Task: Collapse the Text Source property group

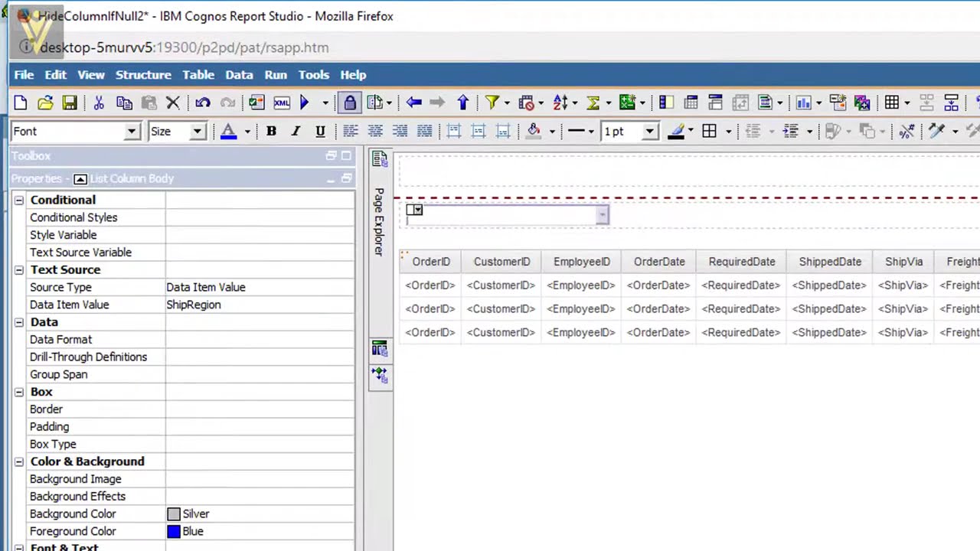Action: [19, 269]
